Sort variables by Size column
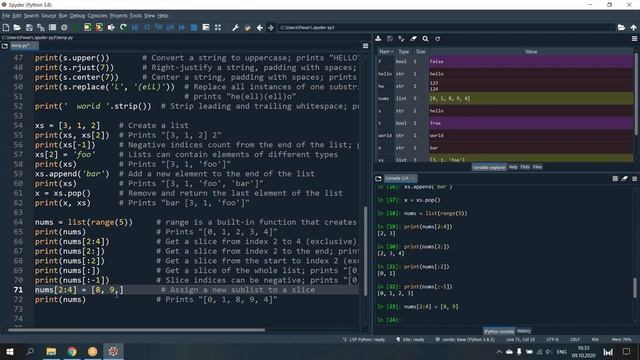The height and width of the screenshot is (360, 640). [x=421, y=51]
